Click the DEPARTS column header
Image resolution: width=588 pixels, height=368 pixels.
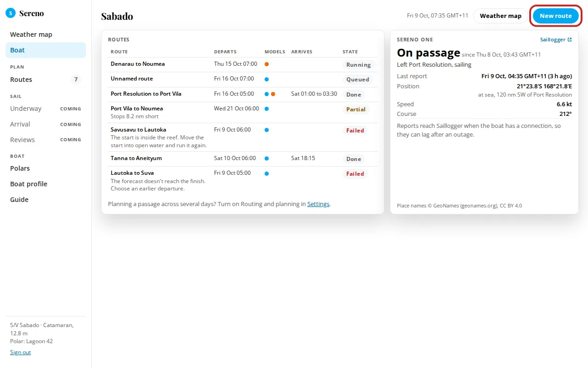(226, 52)
